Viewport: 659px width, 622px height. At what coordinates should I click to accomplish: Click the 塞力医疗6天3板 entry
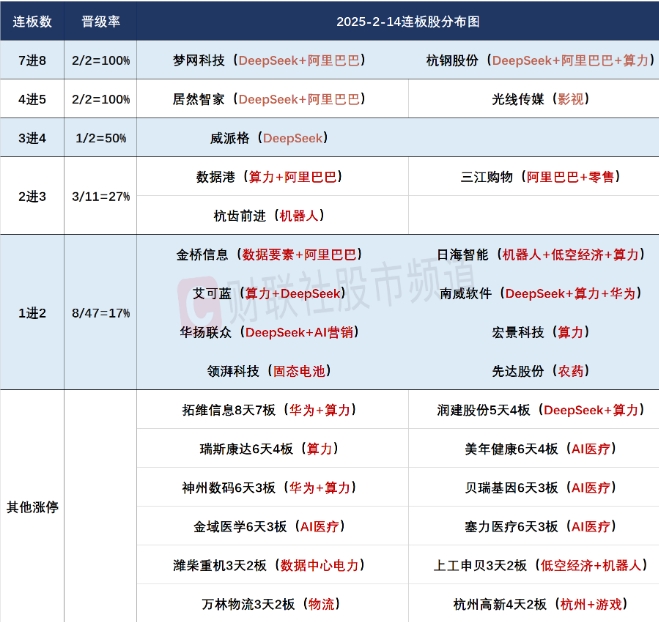point(540,526)
